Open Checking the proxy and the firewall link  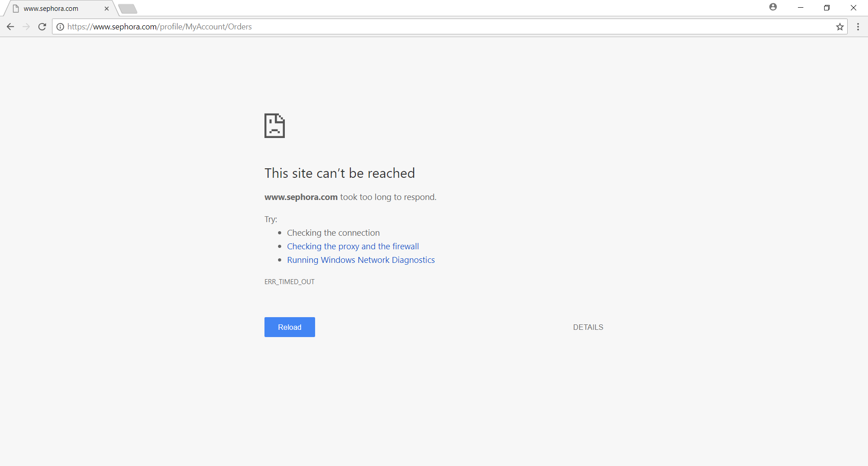pyautogui.click(x=353, y=247)
